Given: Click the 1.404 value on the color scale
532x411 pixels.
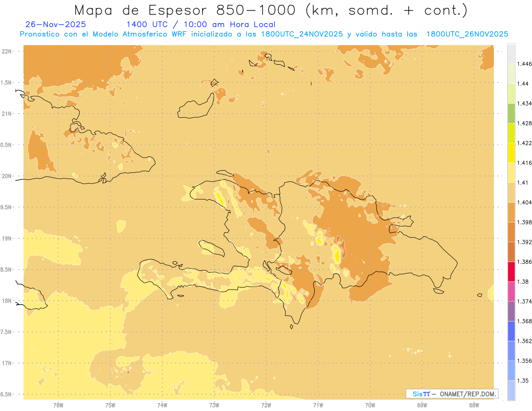Looking at the screenshot, I should pyautogui.click(x=524, y=202).
